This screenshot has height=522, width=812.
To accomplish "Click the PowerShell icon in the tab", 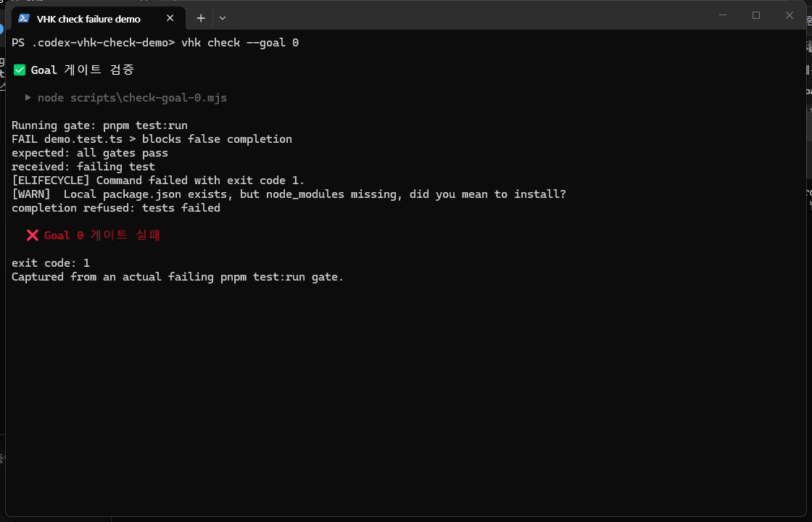I will click(24, 19).
